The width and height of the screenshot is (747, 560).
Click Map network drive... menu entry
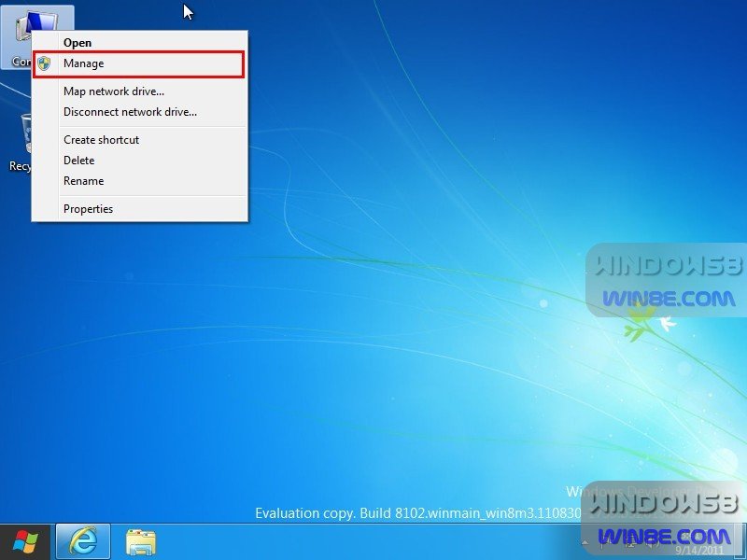139,91
